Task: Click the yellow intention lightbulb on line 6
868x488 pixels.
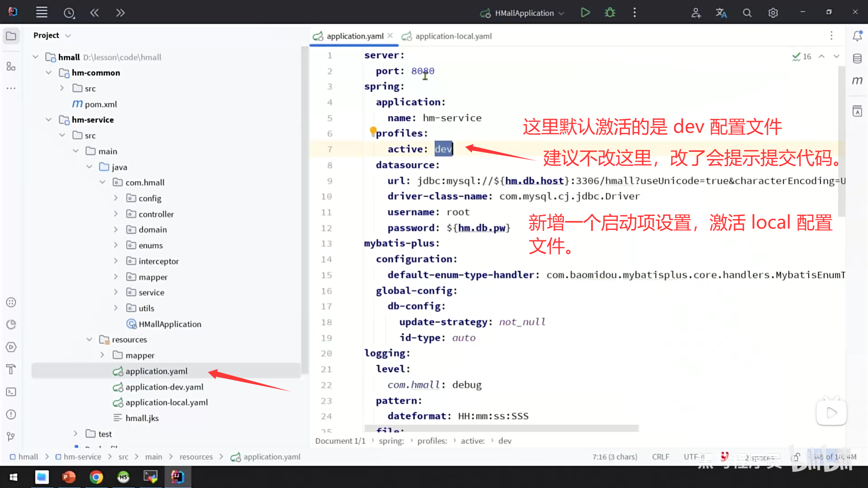Action: coord(373,131)
